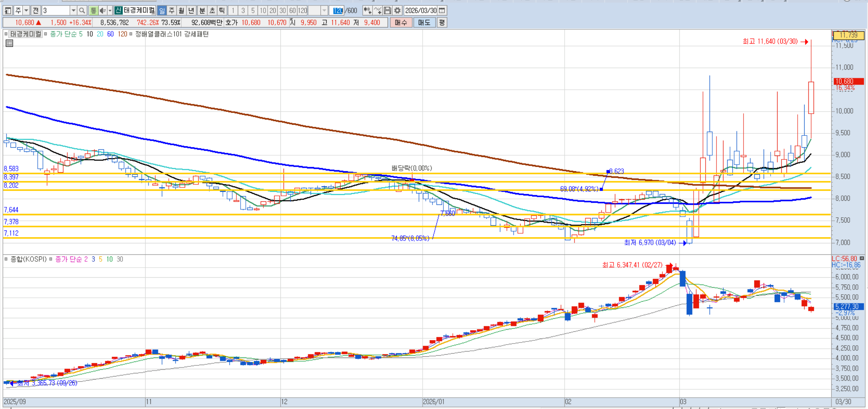This screenshot has height=409, width=868.
Task: Expand the stock code dropdown arrow
Action: pyautogui.click(x=73, y=11)
